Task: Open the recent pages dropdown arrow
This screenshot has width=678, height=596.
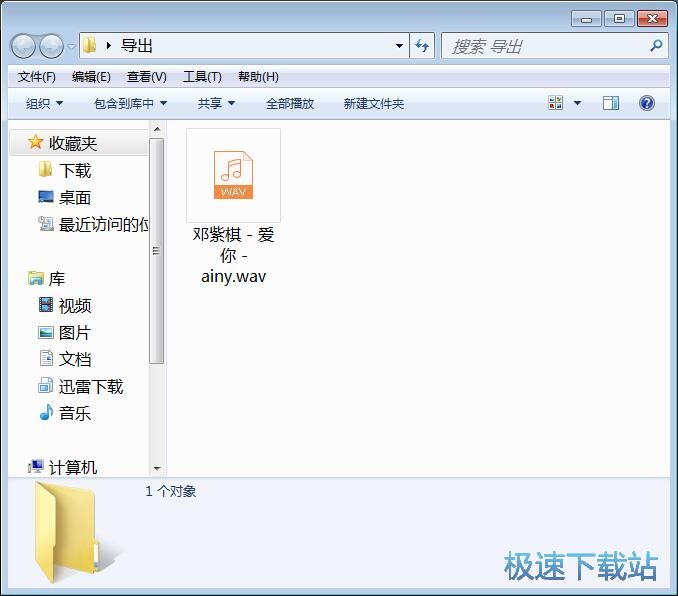Action: point(71,46)
